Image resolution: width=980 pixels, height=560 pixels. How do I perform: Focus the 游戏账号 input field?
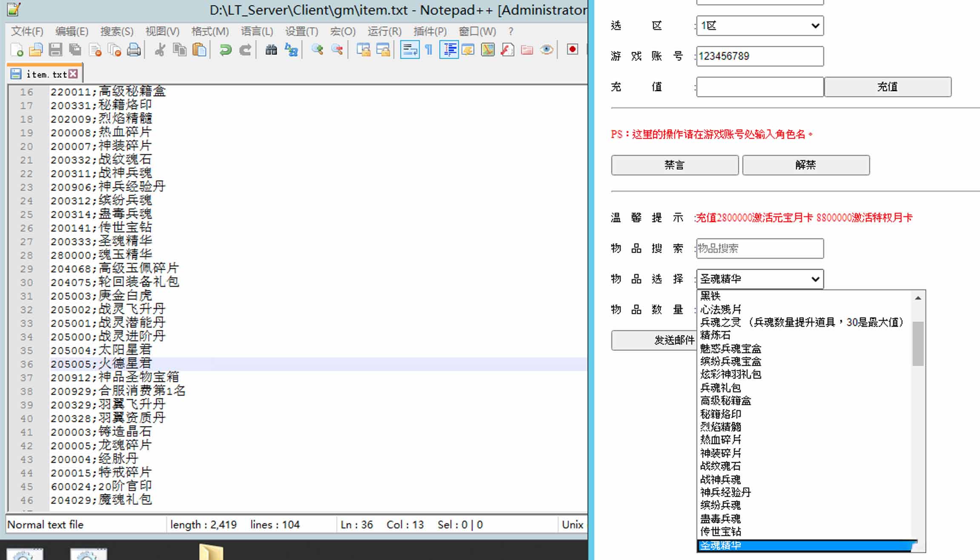[x=760, y=56]
